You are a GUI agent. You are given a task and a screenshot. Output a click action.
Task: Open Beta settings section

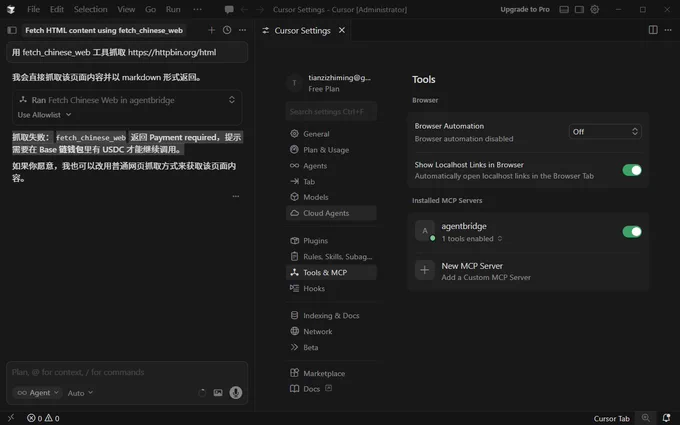pyautogui.click(x=331, y=347)
